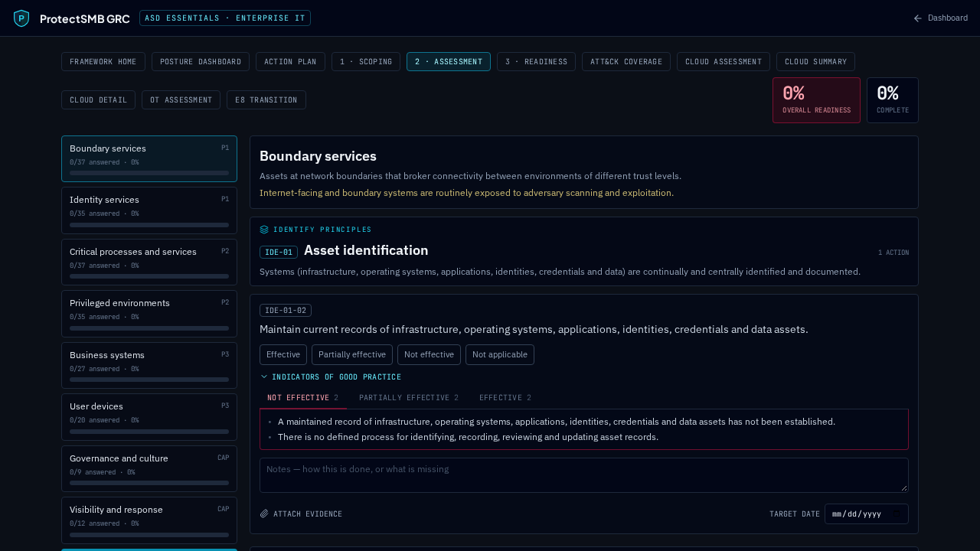Click the 1 Action label
The width and height of the screenshot is (980, 551).
coord(893,253)
